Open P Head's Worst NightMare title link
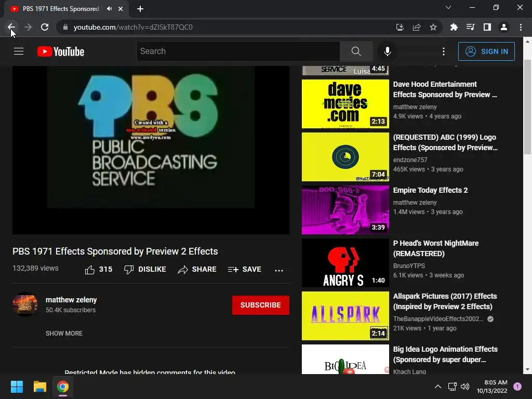 click(x=436, y=248)
